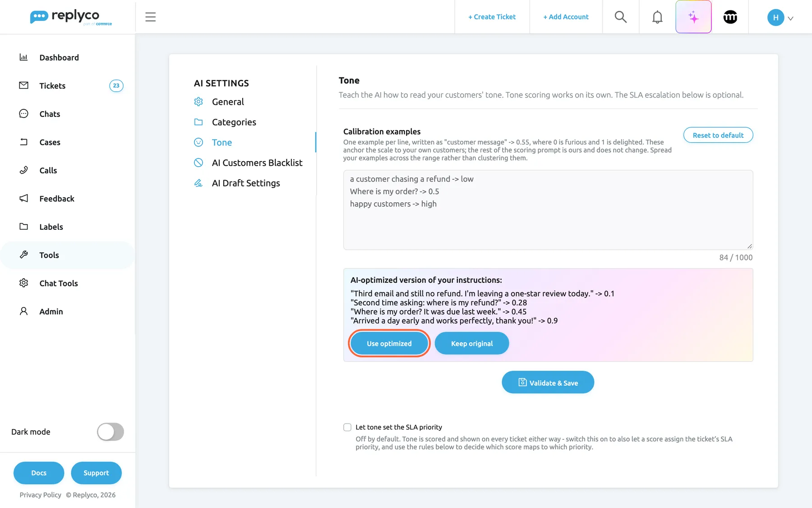Image resolution: width=812 pixels, height=508 pixels.
Task: Open the Privacy Policy link
Action: (x=40, y=495)
